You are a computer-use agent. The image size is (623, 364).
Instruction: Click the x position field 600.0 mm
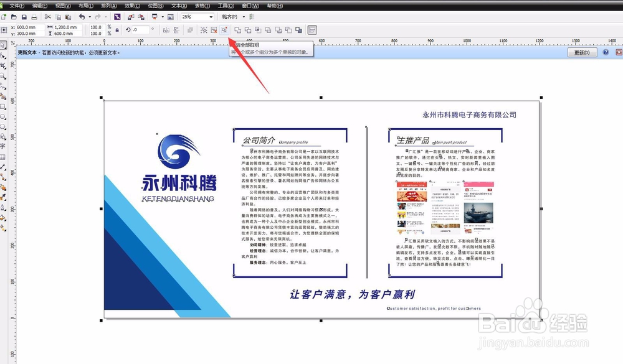pos(30,27)
